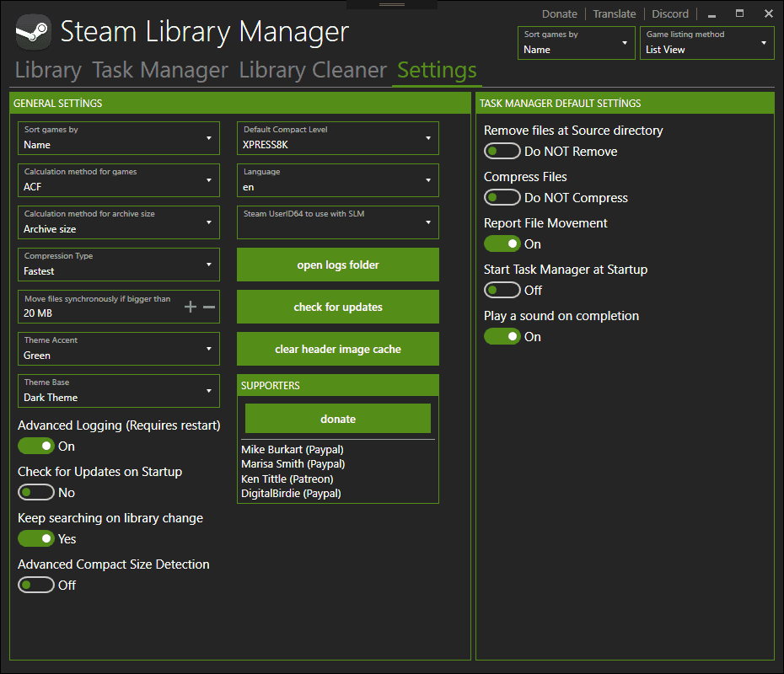
Task: Open Game listing method dropdown
Action: [707, 43]
